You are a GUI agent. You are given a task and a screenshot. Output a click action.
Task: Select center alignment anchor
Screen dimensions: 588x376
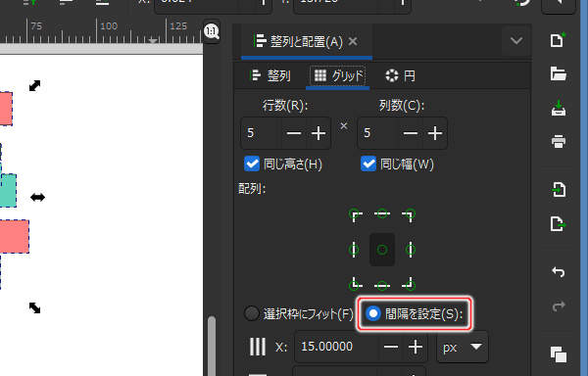382,250
